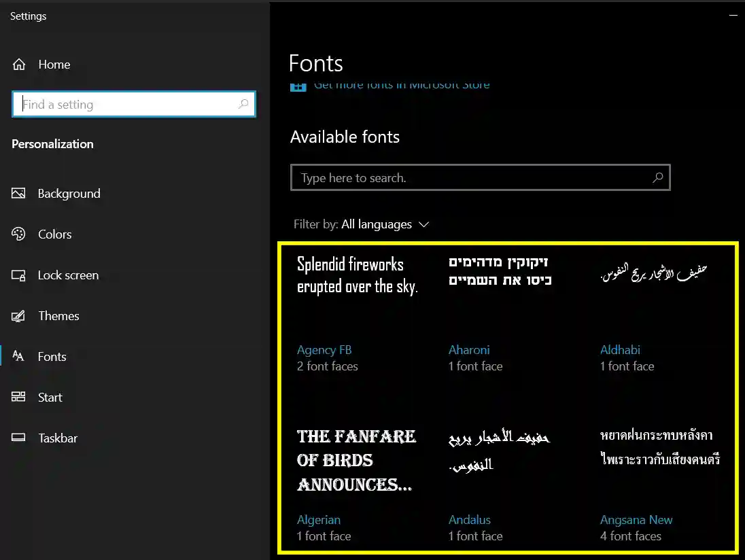Open Start settings via its grid icon

click(19, 397)
